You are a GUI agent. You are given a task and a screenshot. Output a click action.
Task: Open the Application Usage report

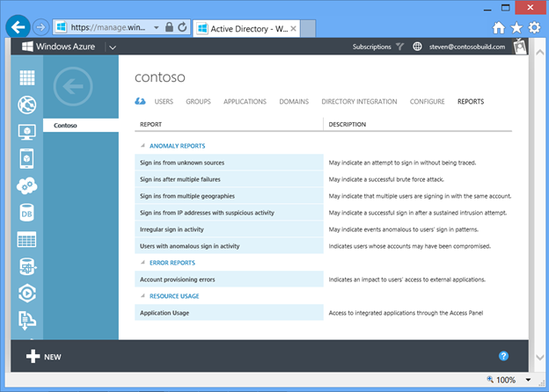coord(229,313)
